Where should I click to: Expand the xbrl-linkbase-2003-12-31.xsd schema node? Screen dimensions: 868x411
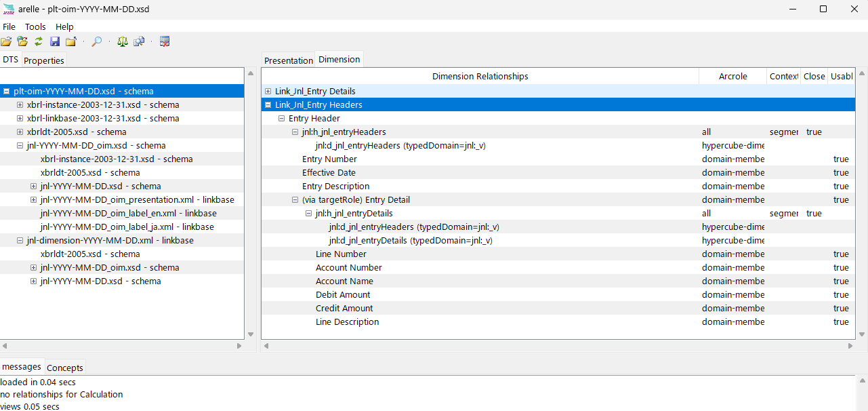20,118
